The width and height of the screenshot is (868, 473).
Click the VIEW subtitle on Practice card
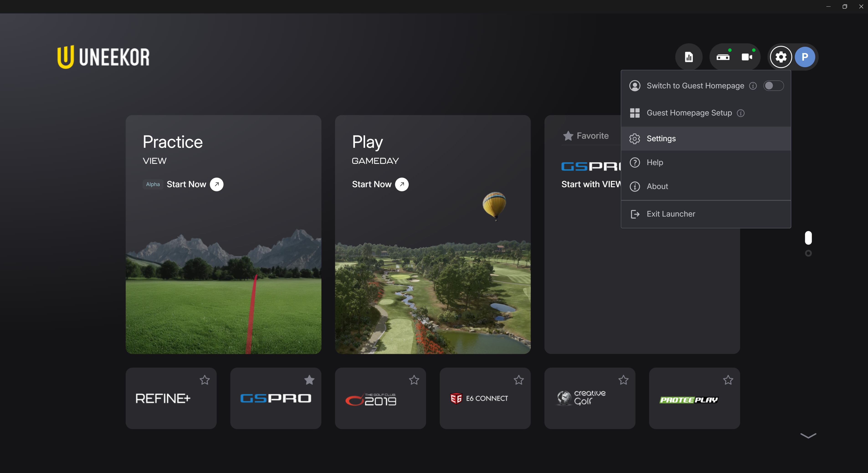pyautogui.click(x=154, y=161)
